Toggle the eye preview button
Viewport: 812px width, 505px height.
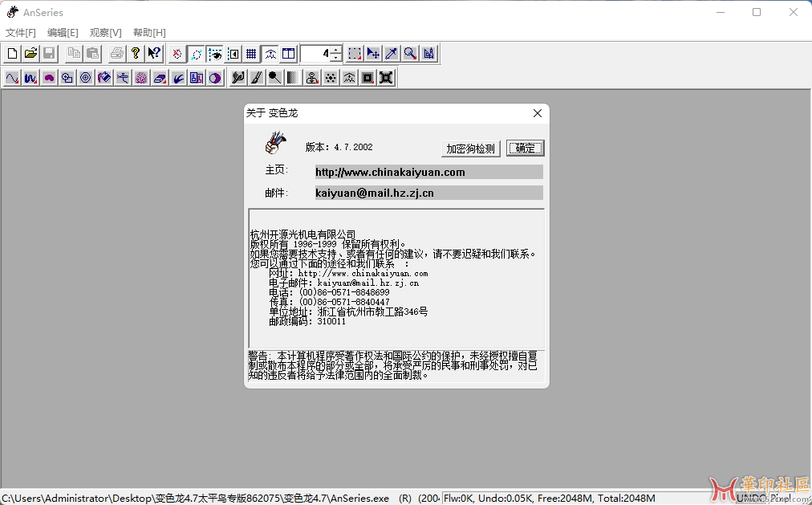(214, 53)
